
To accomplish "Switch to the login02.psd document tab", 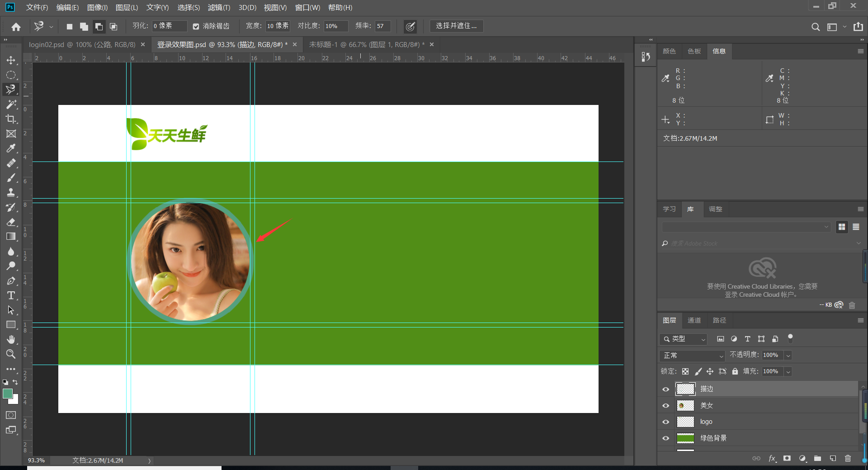I will (82, 45).
